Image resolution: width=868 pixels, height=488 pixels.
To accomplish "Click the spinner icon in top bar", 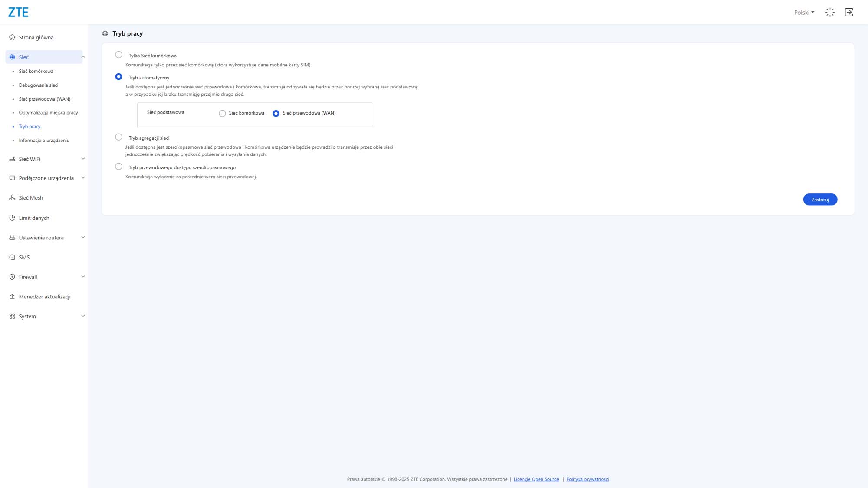I will point(830,12).
